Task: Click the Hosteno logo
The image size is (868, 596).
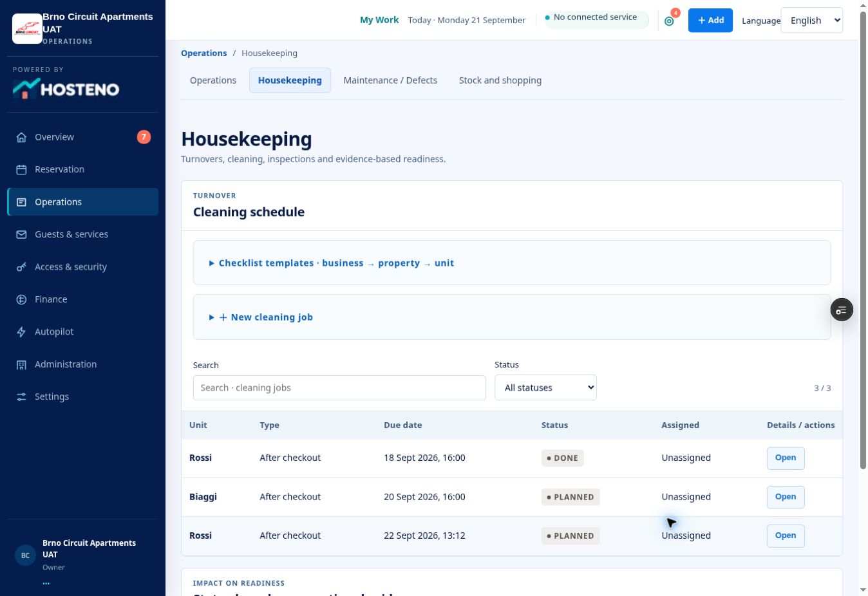Action: tap(66, 89)
